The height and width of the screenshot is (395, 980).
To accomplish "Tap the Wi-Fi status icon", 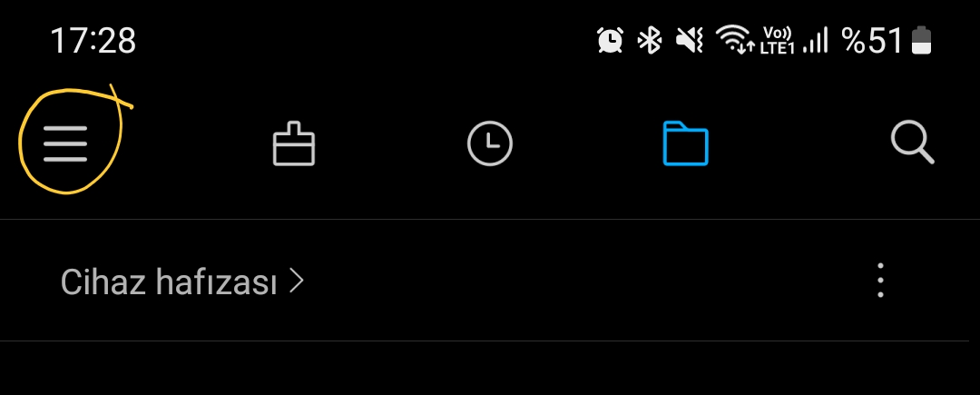I will pyautogui.click(x=734, y=40).
